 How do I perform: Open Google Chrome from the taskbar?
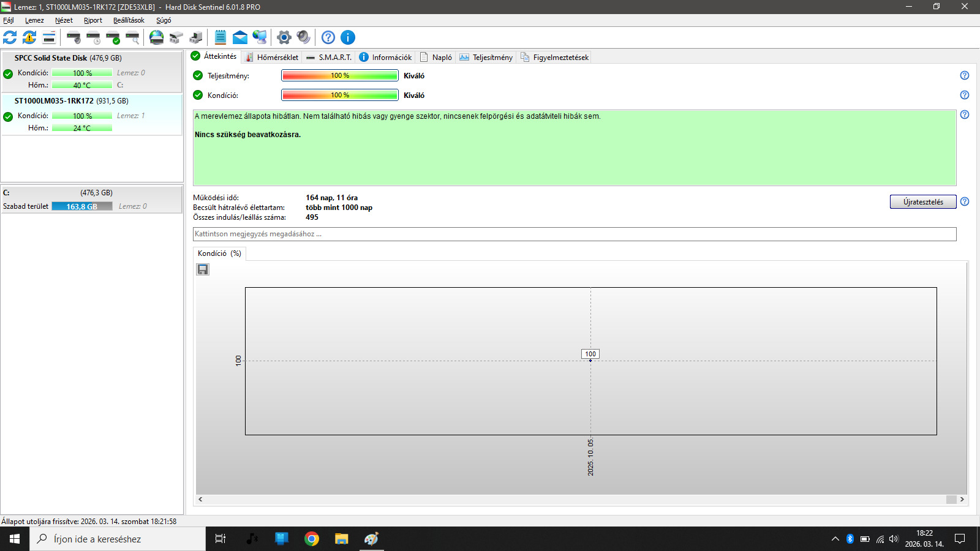(312, 539)
